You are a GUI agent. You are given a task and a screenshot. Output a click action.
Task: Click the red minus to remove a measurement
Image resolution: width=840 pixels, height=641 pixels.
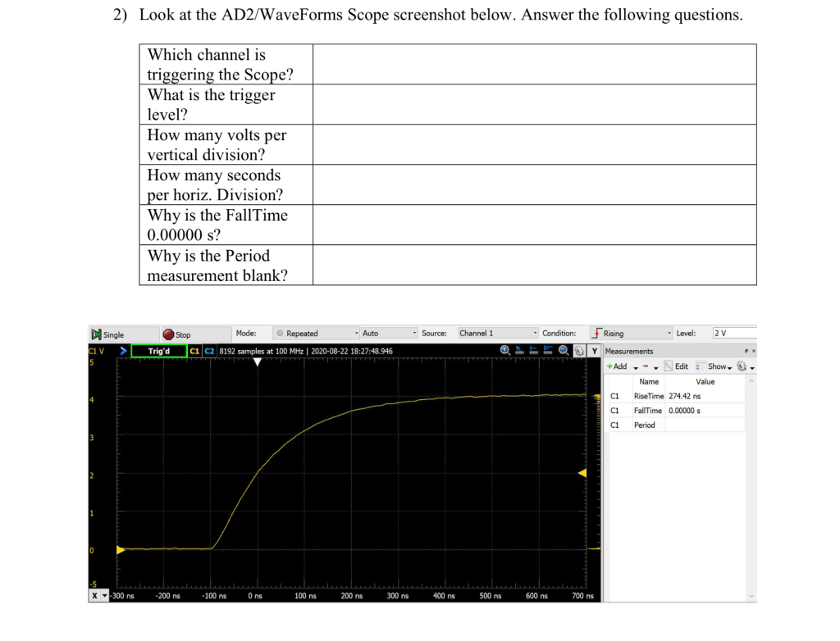(646, 366)
